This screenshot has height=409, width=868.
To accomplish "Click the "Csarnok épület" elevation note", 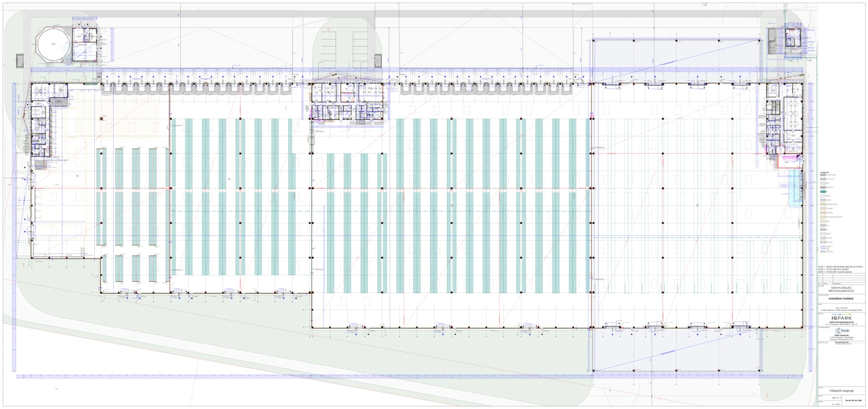I will (834, 272).
